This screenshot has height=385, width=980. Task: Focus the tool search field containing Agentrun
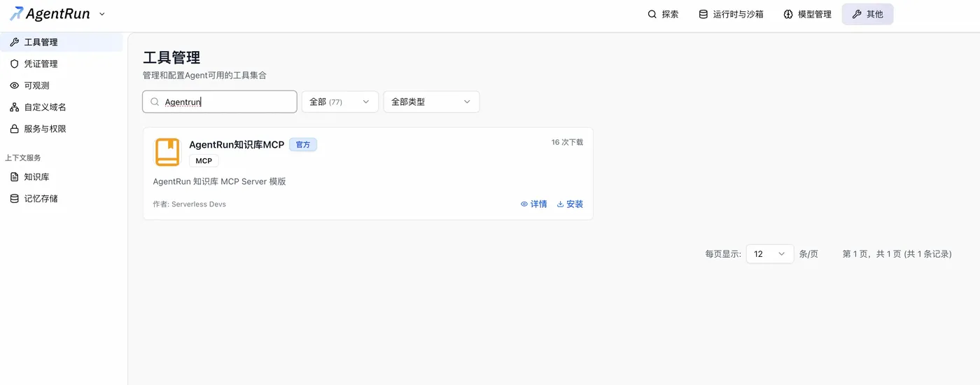pos(220,101)
